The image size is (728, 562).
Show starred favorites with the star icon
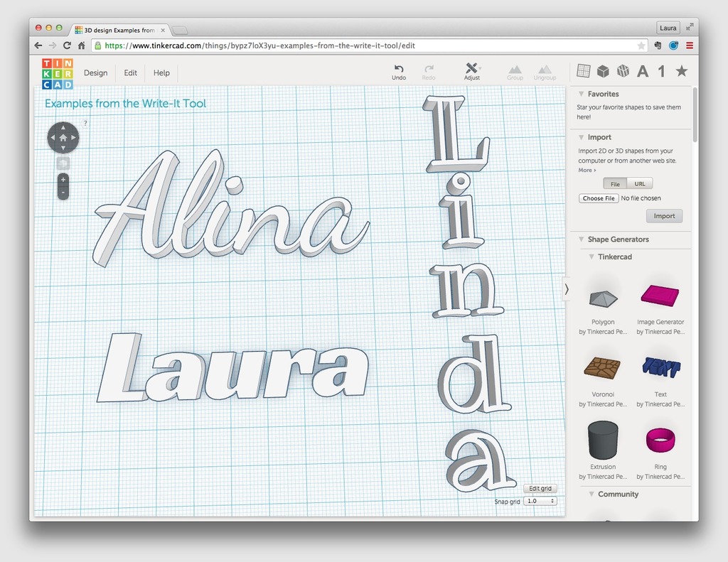coord(681,71)
